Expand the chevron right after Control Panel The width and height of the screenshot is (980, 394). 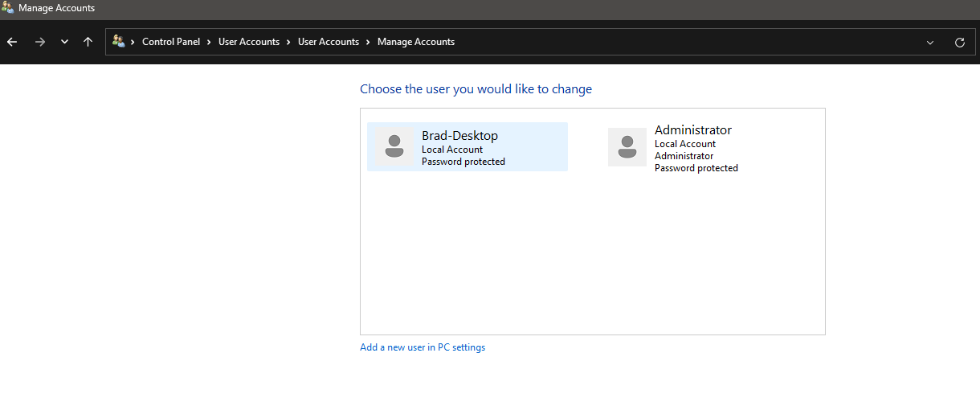(209, 42)
